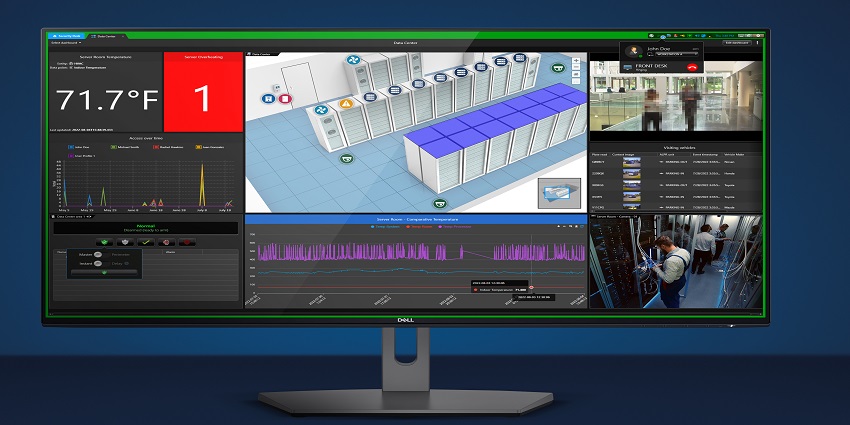Toggle the blue Temp System series
The image size is (850, 425).
click(385, 227)
